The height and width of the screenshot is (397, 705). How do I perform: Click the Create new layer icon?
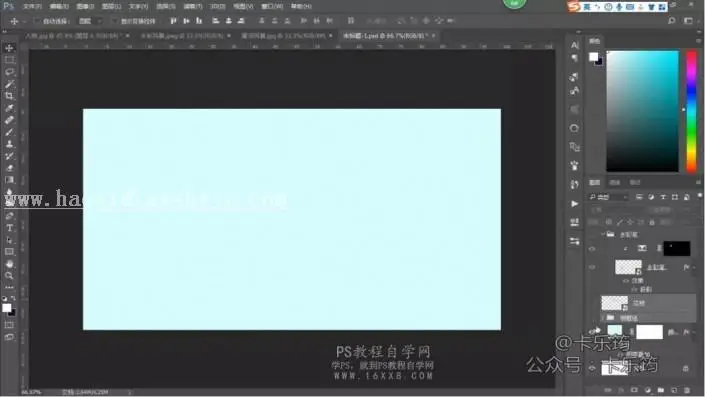click(x=674, y=390)
